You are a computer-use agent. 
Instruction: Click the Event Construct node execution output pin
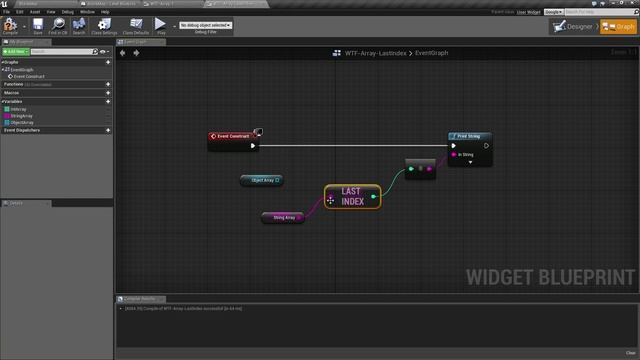point(253,146)
